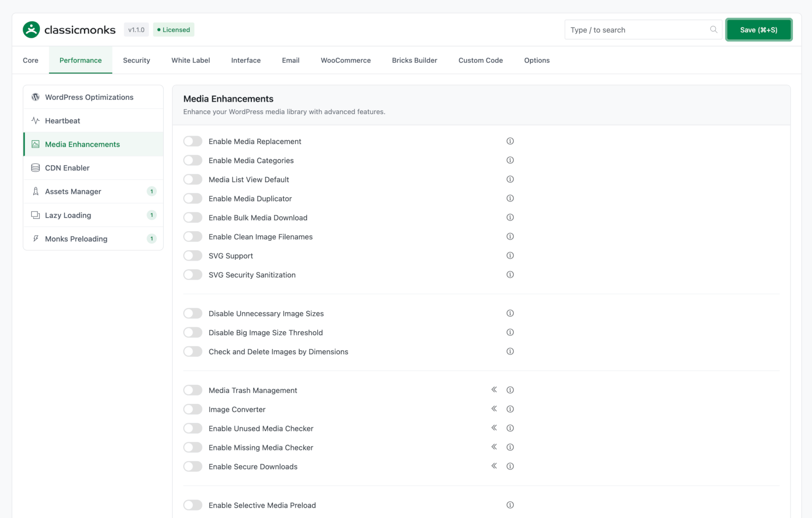Select the Heartbeat pulse icon

pos(36,121)
